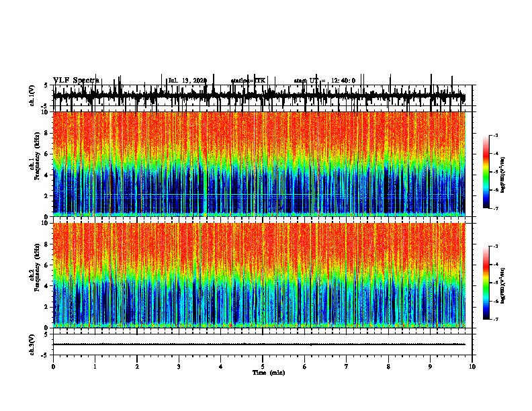This screenshot has width=532, height=411.
Task: Click the -7 label on ch.1 color bar
Action: 496,208
